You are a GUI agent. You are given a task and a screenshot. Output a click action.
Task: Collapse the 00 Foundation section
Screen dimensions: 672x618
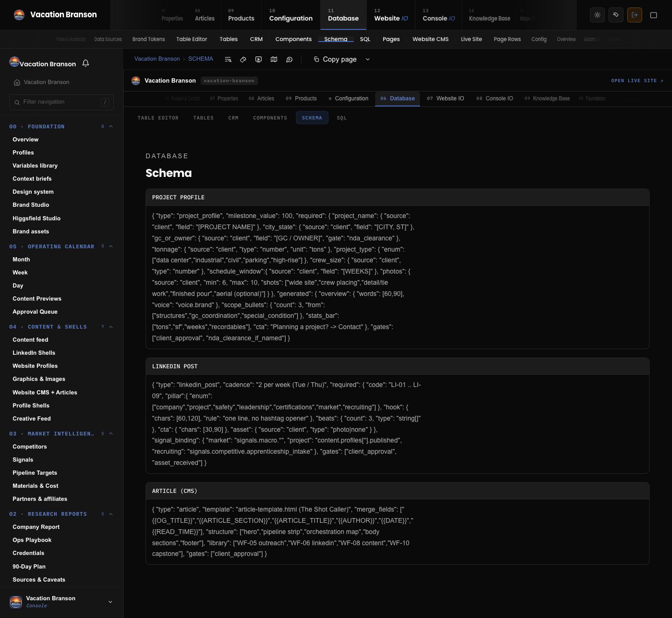(x=111, y=126)
